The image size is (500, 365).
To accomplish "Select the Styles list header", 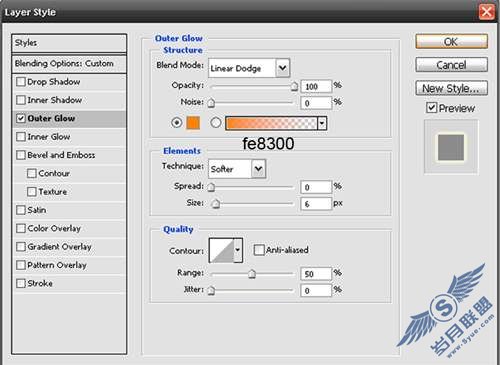I will pos(69,43).
